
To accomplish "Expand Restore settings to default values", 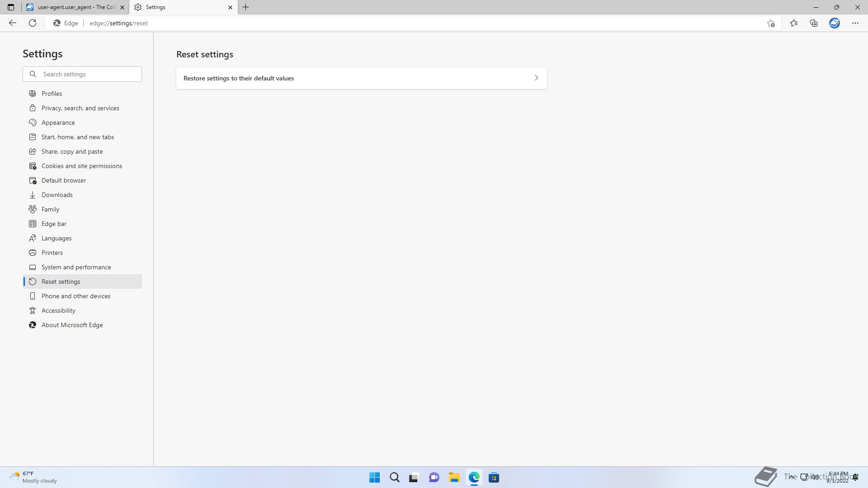I will [361, 78].
